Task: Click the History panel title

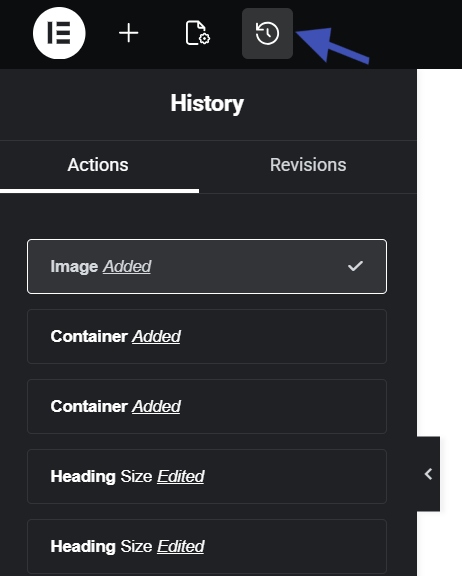Action: tap(207, 104)
